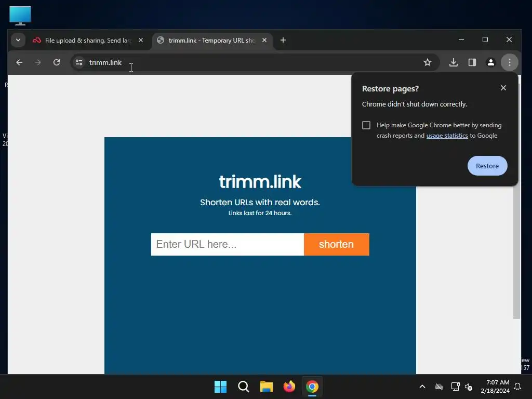
Task: Open the Chrome profile icon
Action: tap(490, 62)
